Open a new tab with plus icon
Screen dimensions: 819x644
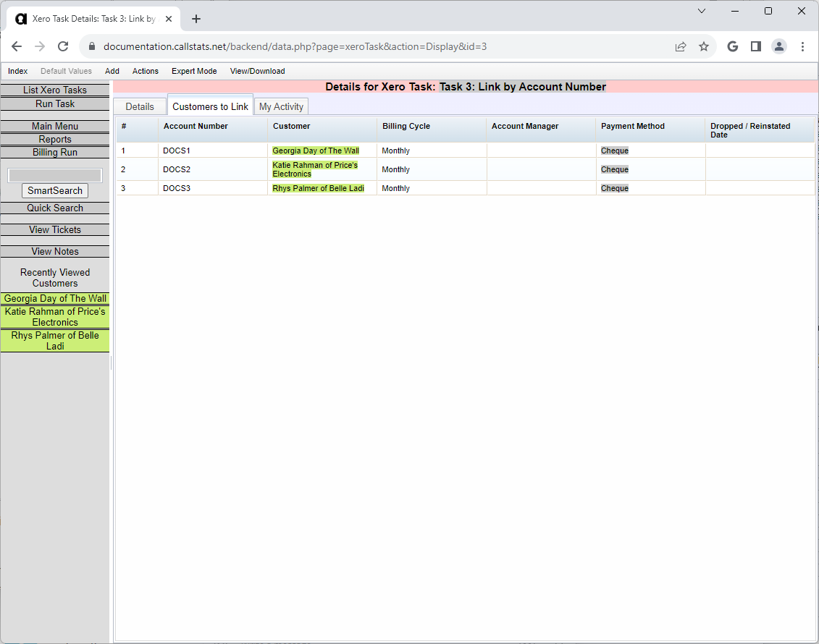[196, 19]
